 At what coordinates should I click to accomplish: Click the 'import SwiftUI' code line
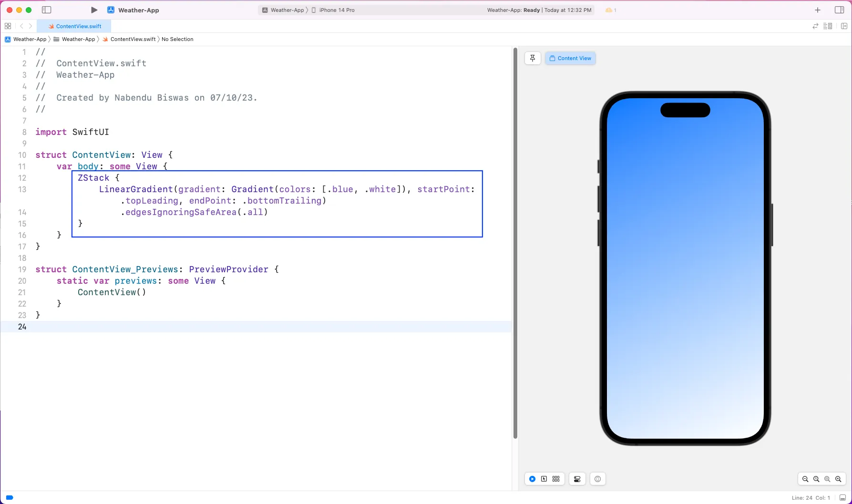[72, 132]
